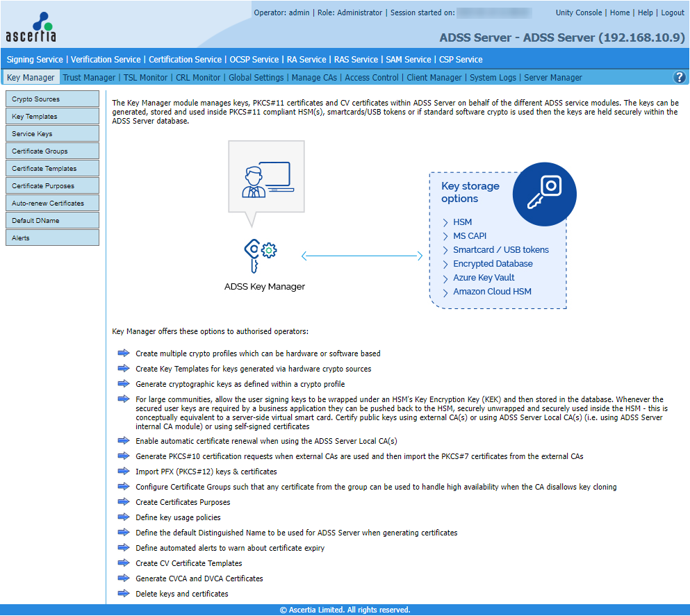Open Certificate Purposes sidebar button
The width and height of the screenshot is (690, 616).
pos(52,185)
